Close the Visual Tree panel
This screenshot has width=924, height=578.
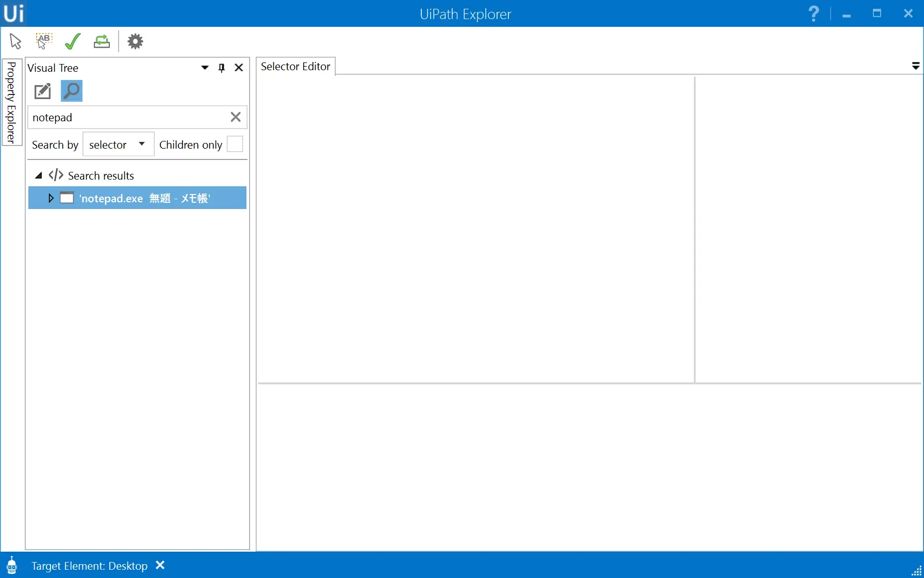click(x=239, y=68)
